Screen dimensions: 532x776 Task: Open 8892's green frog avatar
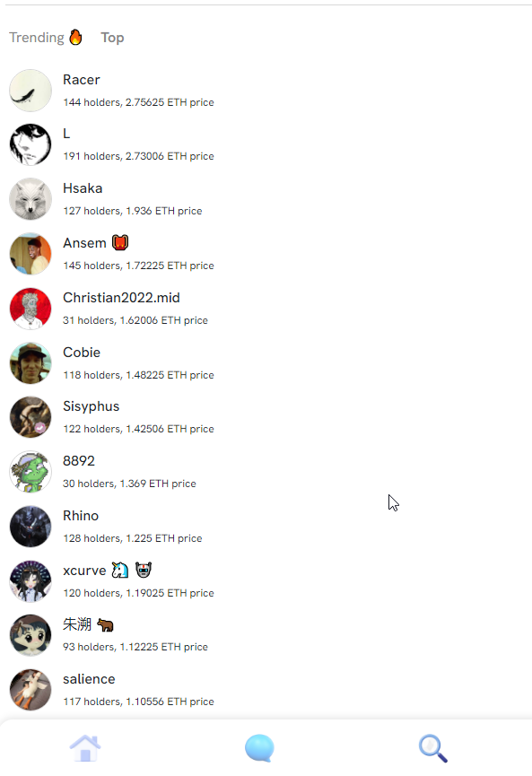[31, 472]
